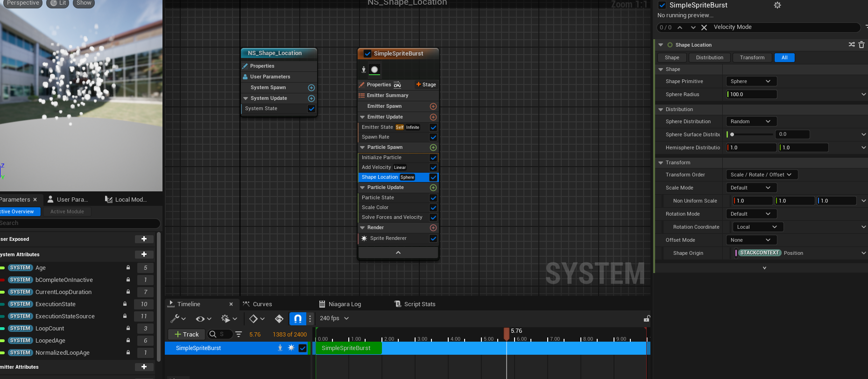Image resolution: width=868 pixels, height=379 pixels.
Task: Add module to System Spawn
Action: pos(311,88)
